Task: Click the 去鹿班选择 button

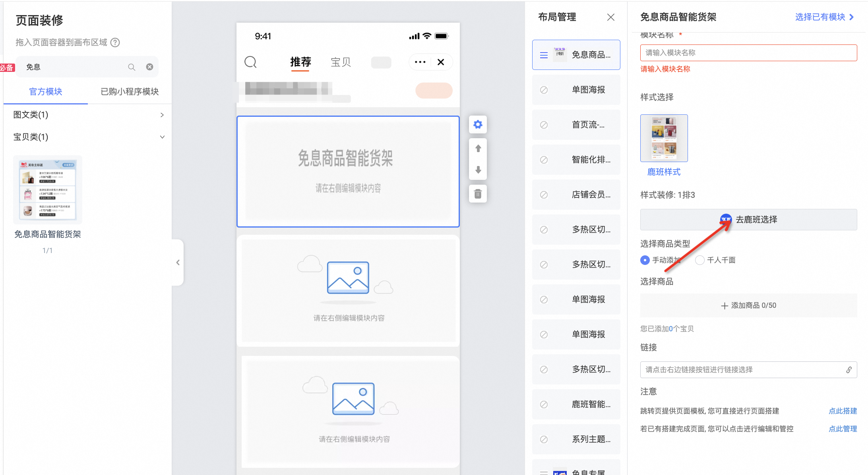Action: coord(748,220)
